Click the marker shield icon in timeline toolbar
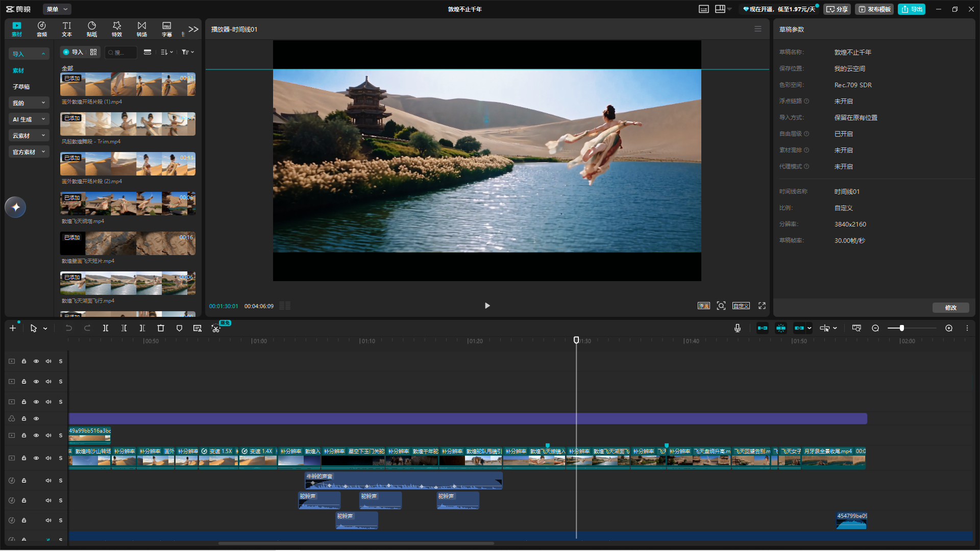This screenshot has width=980, height=551. (x=179, y=328)
